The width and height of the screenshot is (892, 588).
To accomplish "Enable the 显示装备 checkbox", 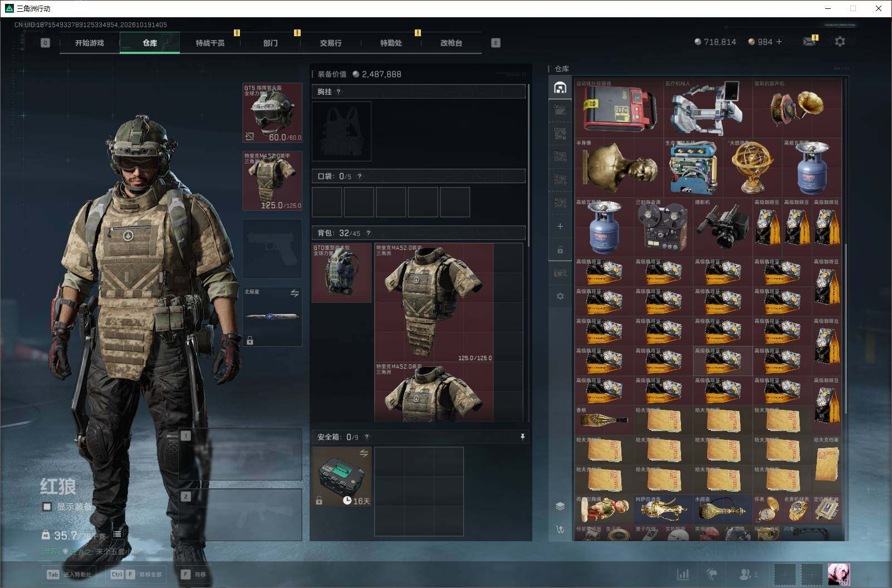I will 47,507.
